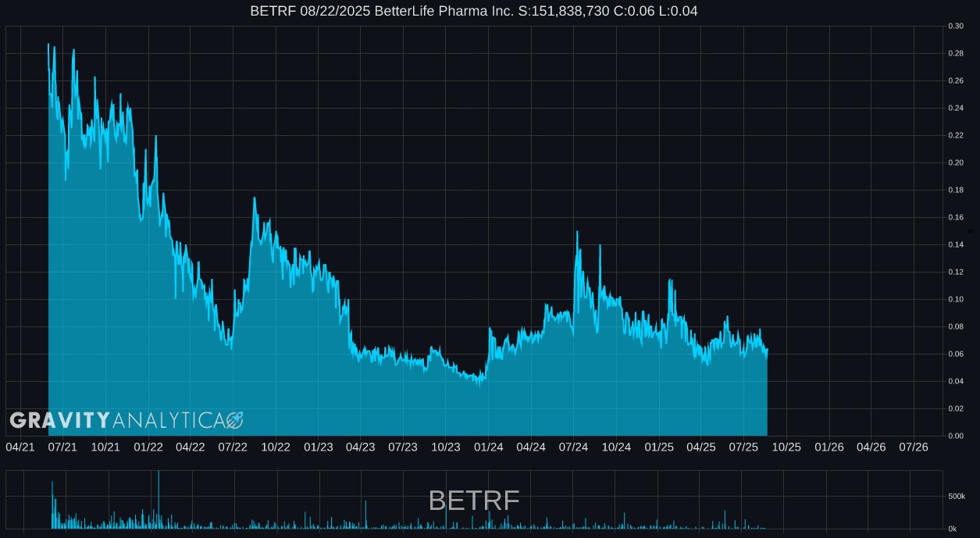The height and width of the screenshot is (538, 980).
Task: Pick the 01/24 date axis label
Action: click(x=489, y=447)
